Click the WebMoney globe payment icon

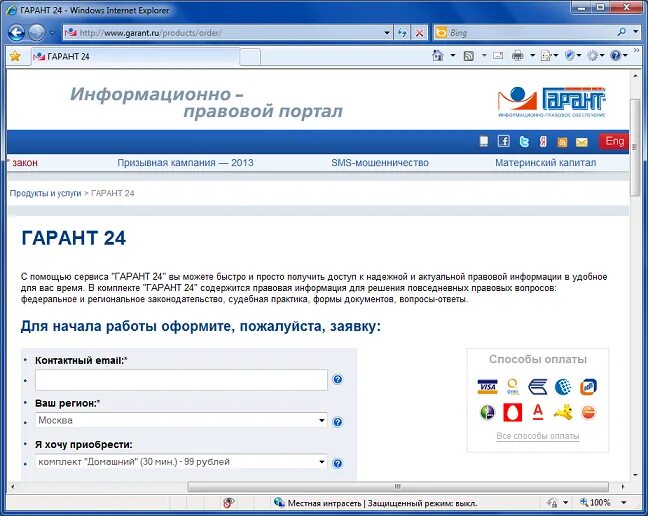(563, 387)
